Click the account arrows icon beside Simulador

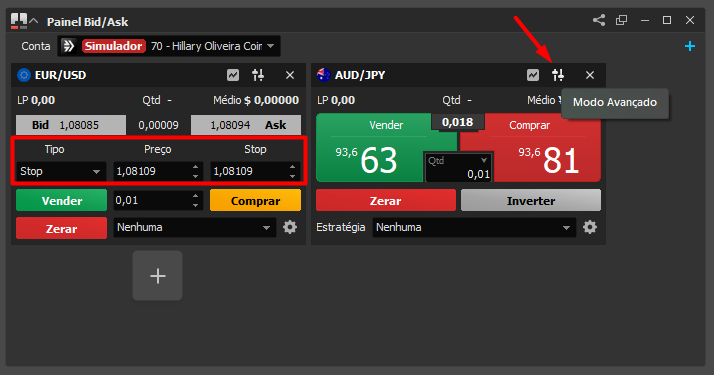(x=69, y=46)
